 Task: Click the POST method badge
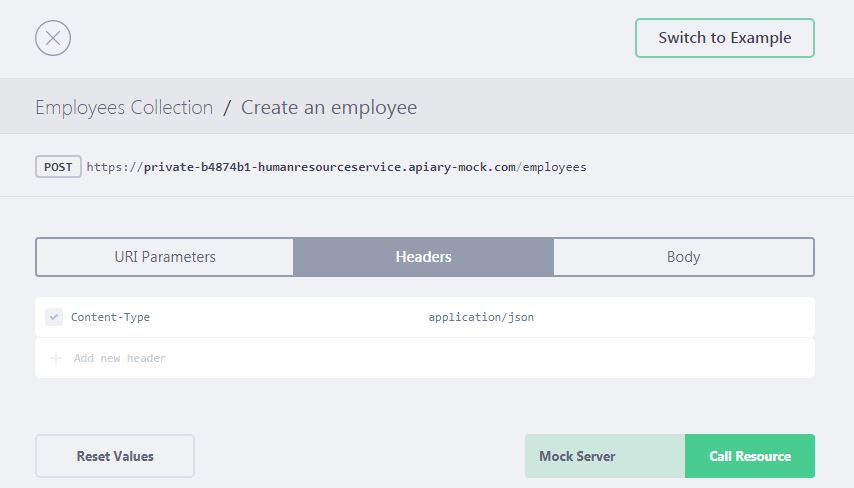[58, 167]
